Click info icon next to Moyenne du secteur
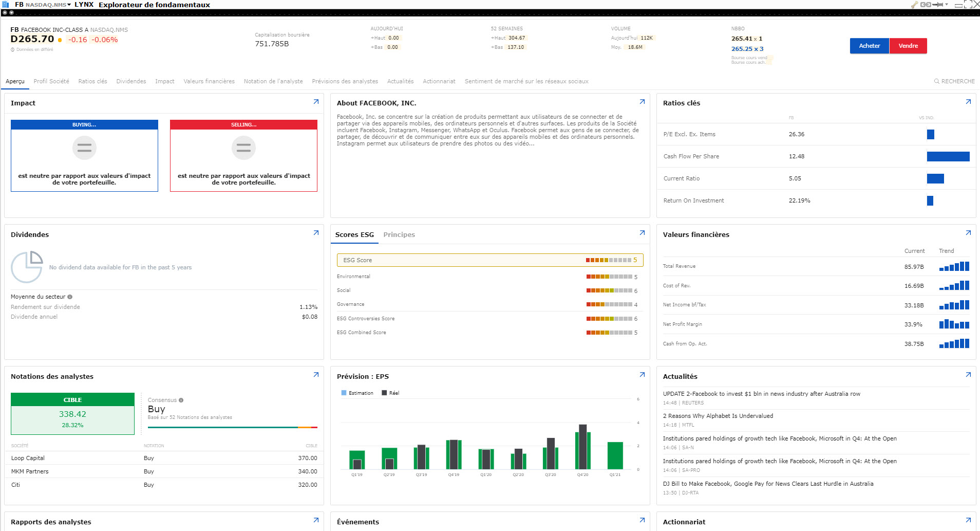Image resolution: width=980 pixels, height=531 pixels. click(70, 297)
